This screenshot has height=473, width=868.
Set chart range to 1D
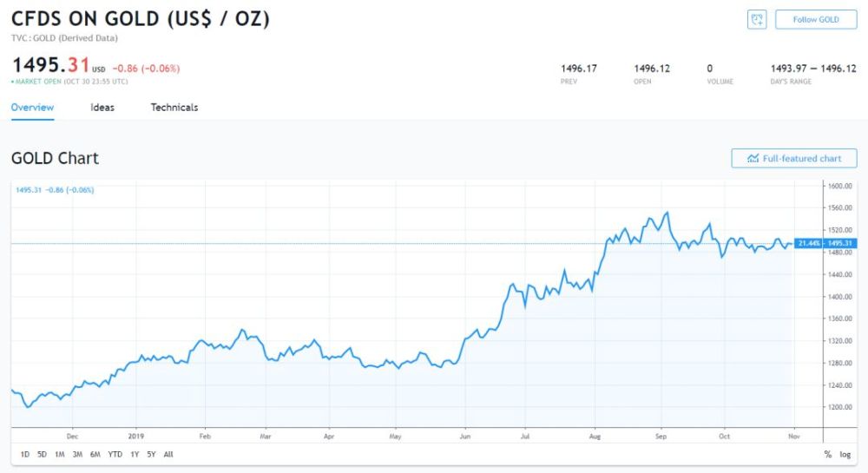(25, 454)
